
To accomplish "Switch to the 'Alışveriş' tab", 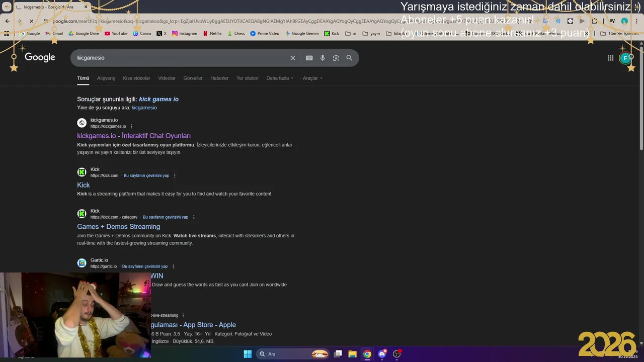I will coord(106,78).
